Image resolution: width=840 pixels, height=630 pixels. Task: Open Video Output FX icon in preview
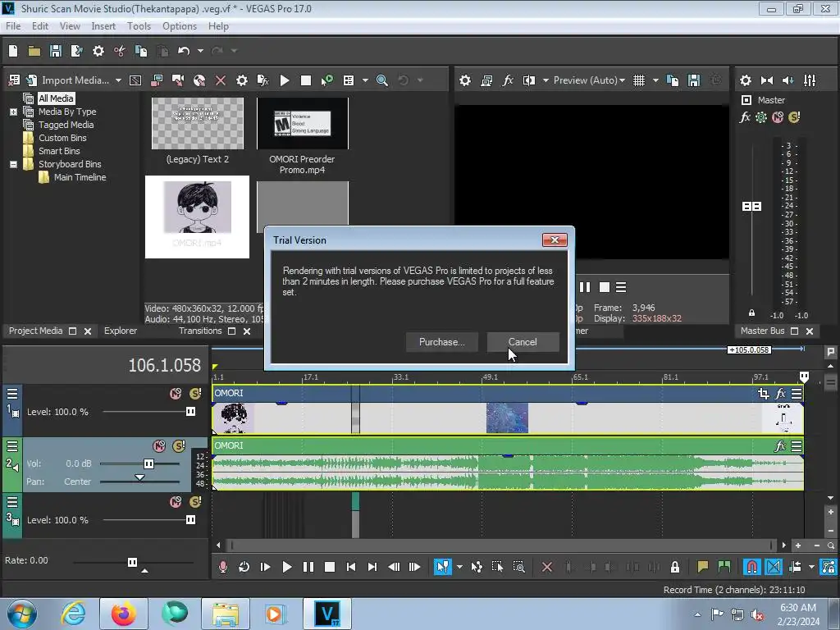coord(508,80)
